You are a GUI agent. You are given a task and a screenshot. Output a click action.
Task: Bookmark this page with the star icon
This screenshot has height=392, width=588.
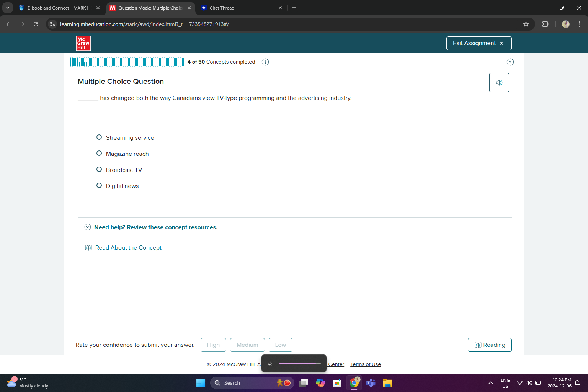[526, 24]
